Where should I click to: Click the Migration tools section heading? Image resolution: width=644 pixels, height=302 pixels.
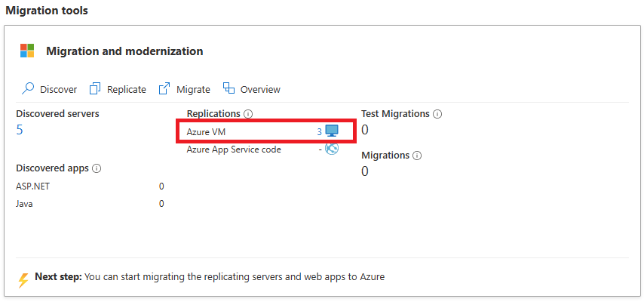[47, 11]
